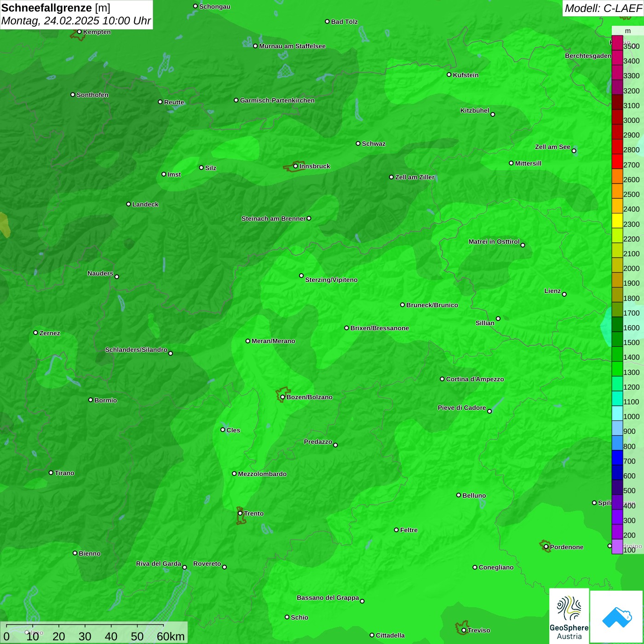Viewport: 644px width, 644px height.
Task: Click the Schongau label
Action: (x=214, y=6)
